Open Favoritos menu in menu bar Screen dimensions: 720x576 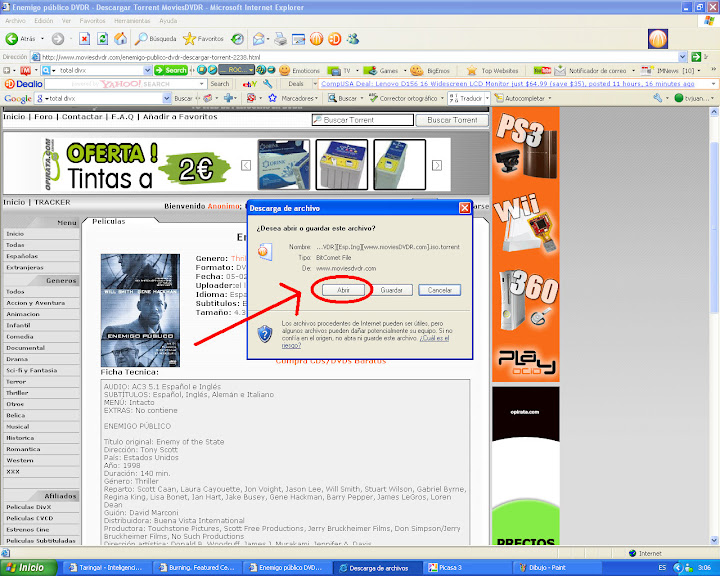[92, 21]
